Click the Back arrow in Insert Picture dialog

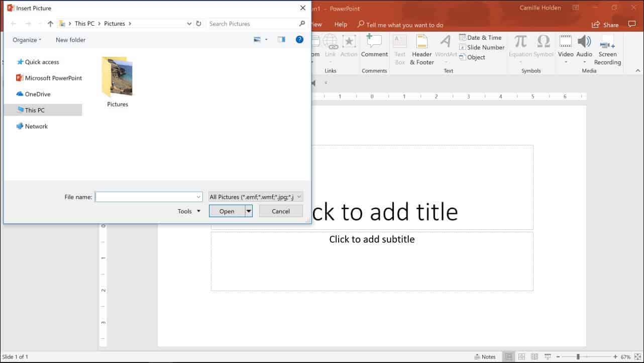tap(14, 24)
